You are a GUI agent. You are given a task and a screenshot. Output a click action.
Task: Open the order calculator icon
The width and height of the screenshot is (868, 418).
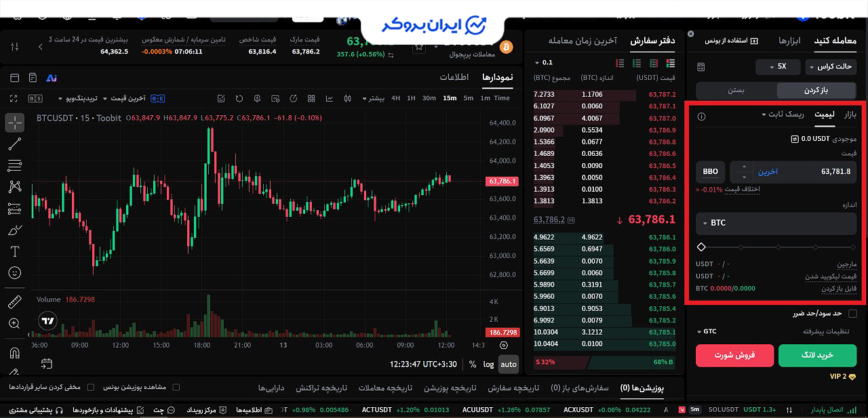[701, 67]
